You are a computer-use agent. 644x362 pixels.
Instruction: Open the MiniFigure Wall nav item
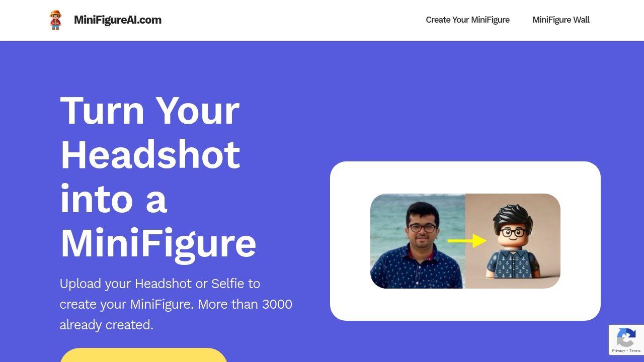pyautogui.click(x=561, y=20)
